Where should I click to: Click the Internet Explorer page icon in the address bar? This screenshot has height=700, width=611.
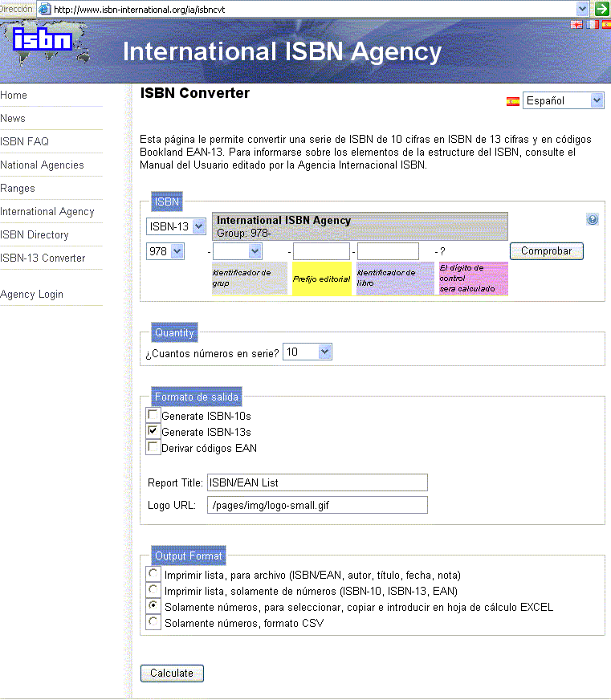(x=45, y=9)
